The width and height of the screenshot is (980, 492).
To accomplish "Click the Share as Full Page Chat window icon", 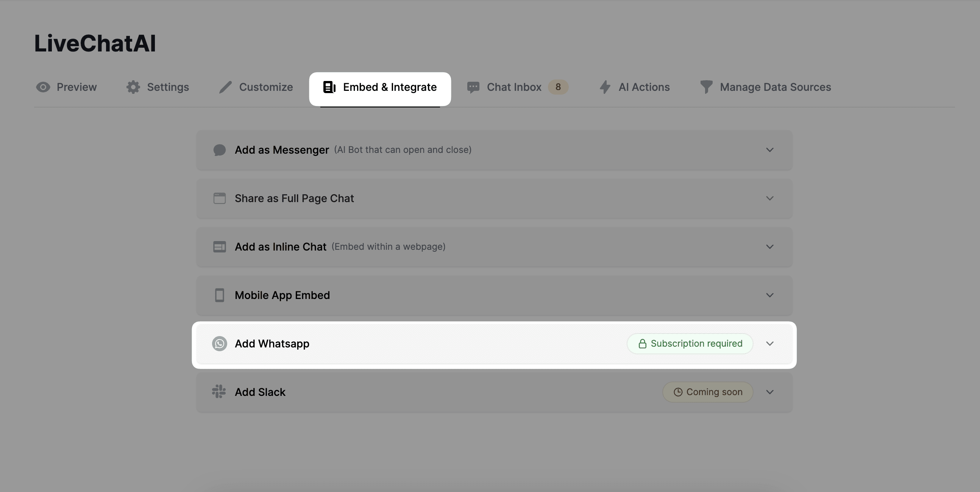I will point(219,198).
